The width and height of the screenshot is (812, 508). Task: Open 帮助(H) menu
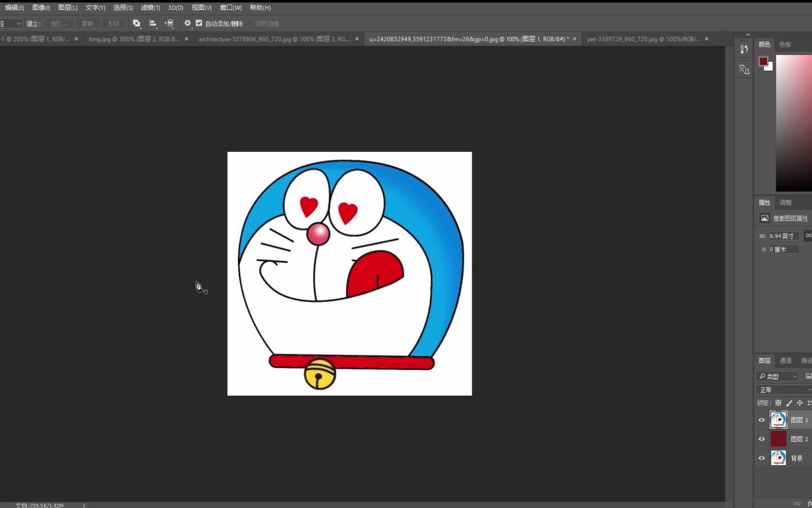point(260,8)
